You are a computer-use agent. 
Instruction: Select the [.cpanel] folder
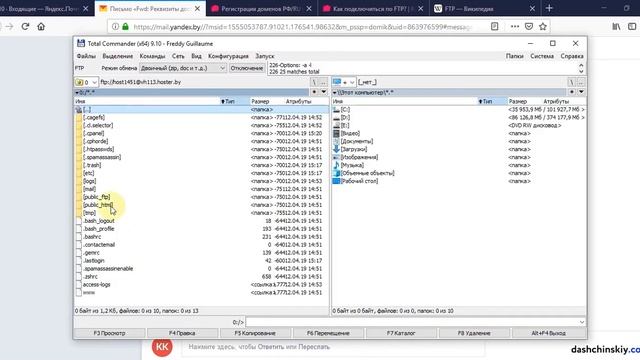(x=202, y=133)
